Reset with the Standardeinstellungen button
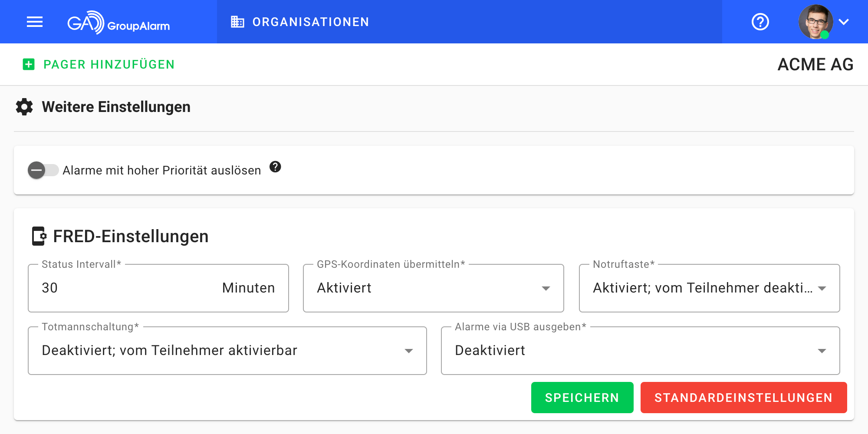868x434 pixels. (743, 398)
